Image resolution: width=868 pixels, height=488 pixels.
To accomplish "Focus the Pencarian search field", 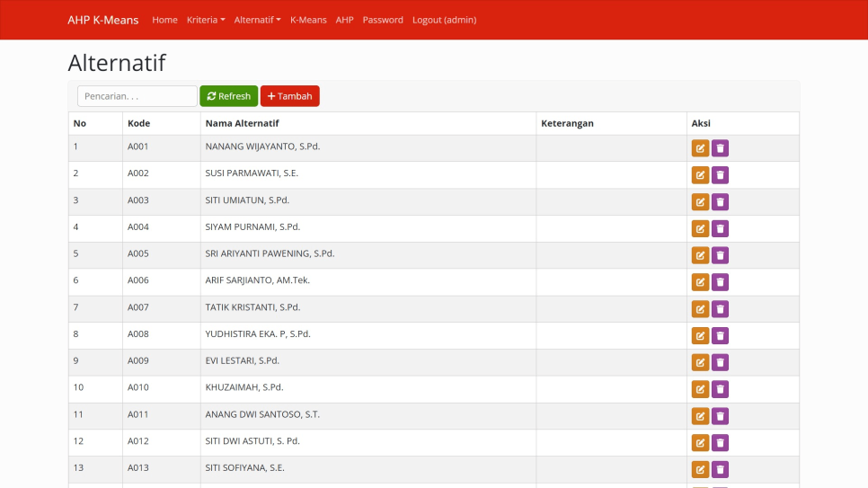I will (137, 96).
